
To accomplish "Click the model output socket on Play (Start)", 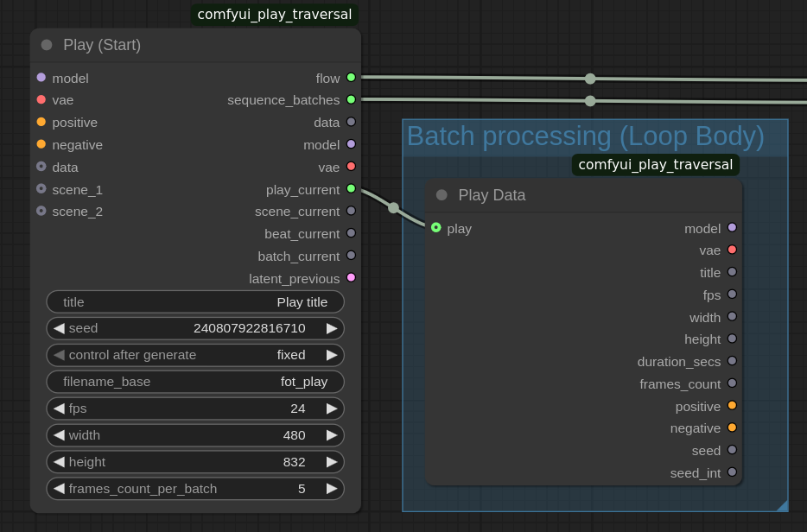I will [x=351, y=144].
